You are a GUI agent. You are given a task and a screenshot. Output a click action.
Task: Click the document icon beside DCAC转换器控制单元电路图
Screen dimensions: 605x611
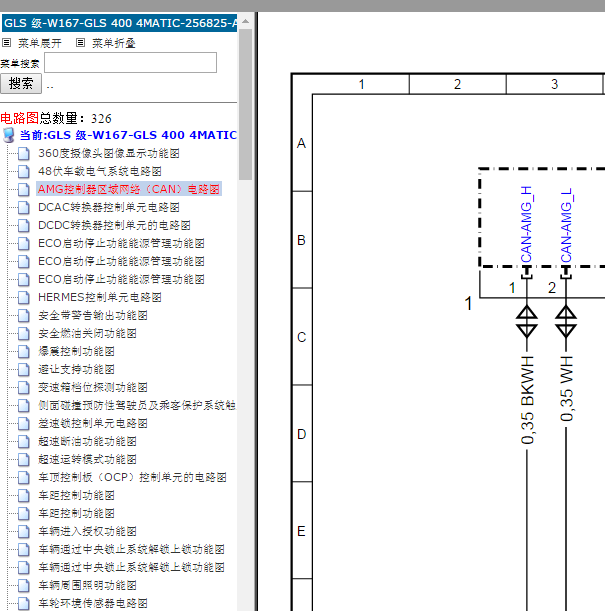coord(24,207)
